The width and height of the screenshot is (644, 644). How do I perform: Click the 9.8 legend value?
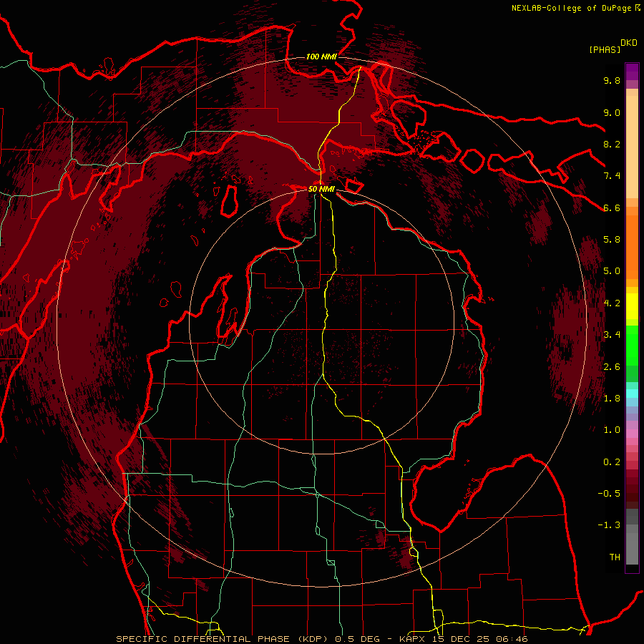(612, 80)
